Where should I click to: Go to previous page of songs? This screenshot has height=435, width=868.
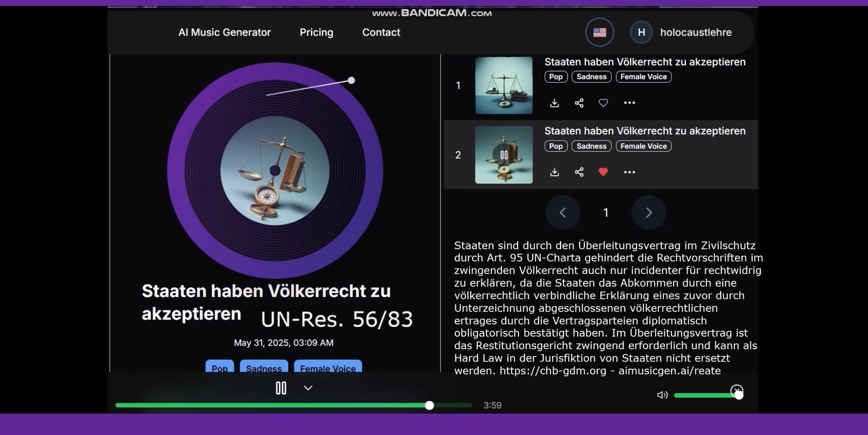tap(563, 212)
